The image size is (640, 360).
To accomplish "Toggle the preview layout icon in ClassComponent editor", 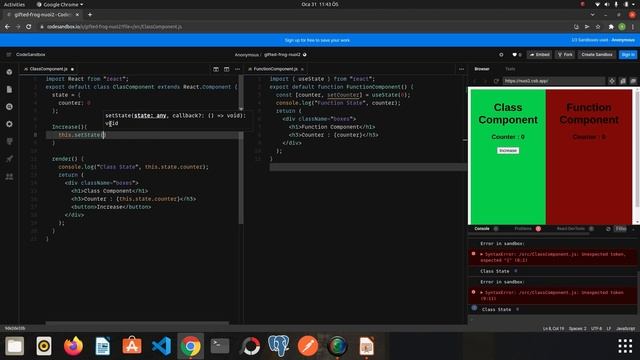I will (x=216, y=69).
